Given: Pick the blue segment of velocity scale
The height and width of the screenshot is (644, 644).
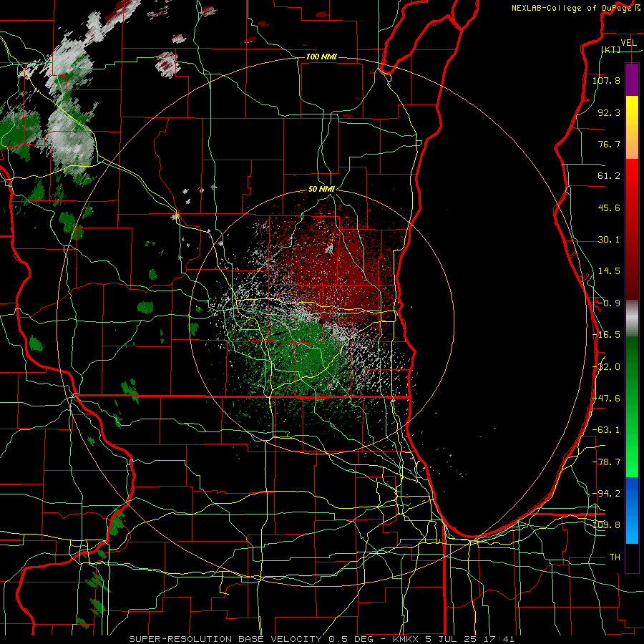Looking at the screenshot, I should click(632, 510).
